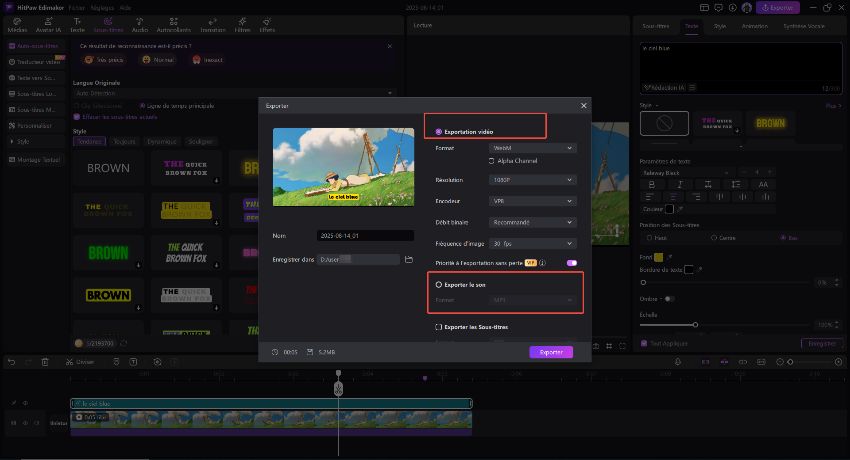The image size is (850, 460).
Task: Open the Format dropdown showing WebM
Action: tap(532, 148)
